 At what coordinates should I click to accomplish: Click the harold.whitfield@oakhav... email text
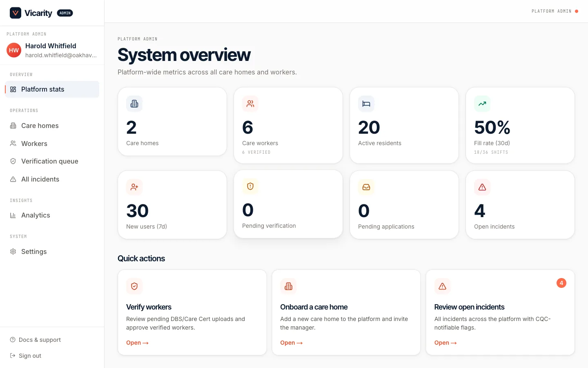point(61,55)
